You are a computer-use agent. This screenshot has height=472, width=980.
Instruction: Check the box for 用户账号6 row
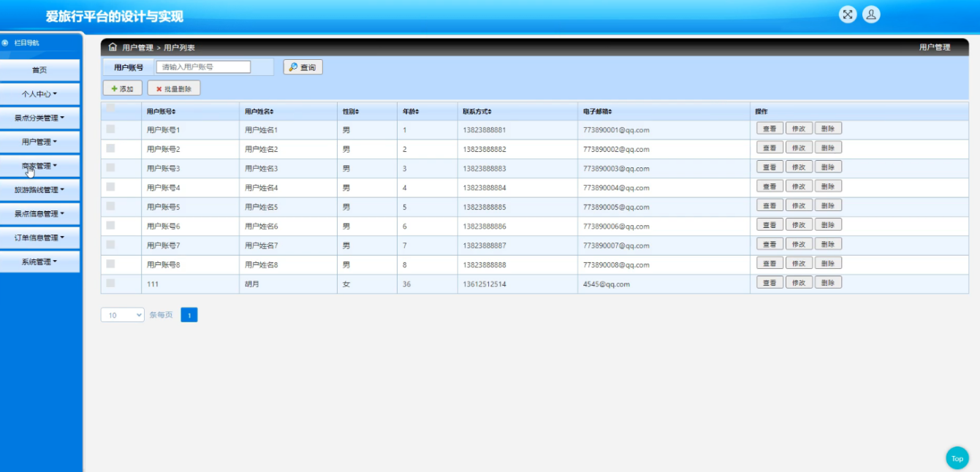111,225
